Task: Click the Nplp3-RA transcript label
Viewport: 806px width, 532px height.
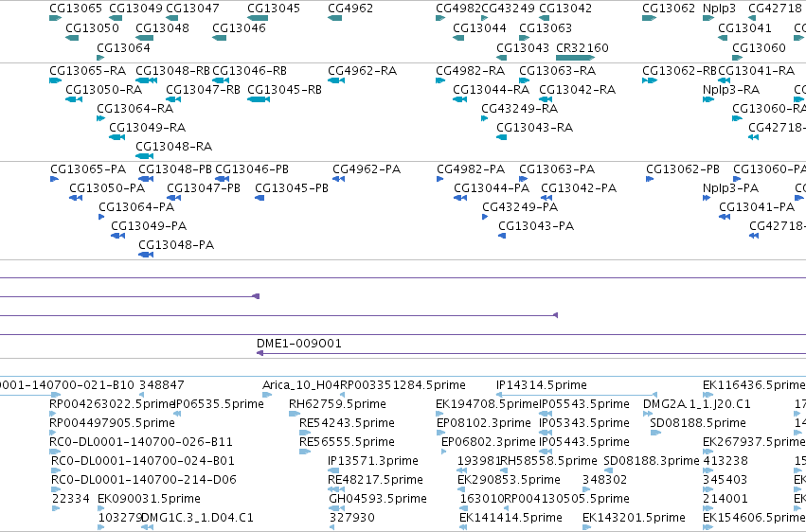Action: 731,89
